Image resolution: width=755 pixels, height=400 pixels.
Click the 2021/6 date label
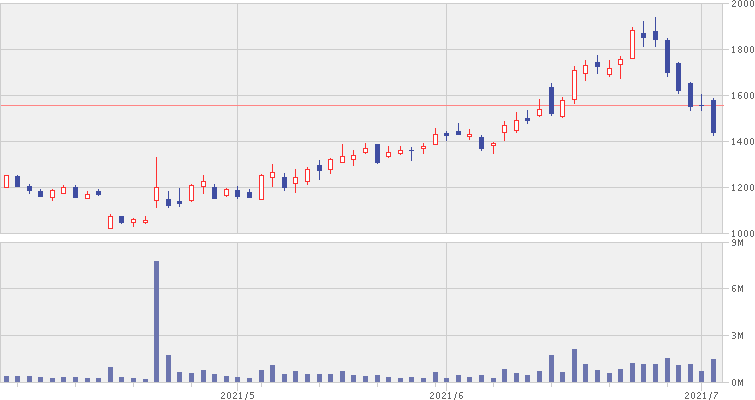pos(446,394)
